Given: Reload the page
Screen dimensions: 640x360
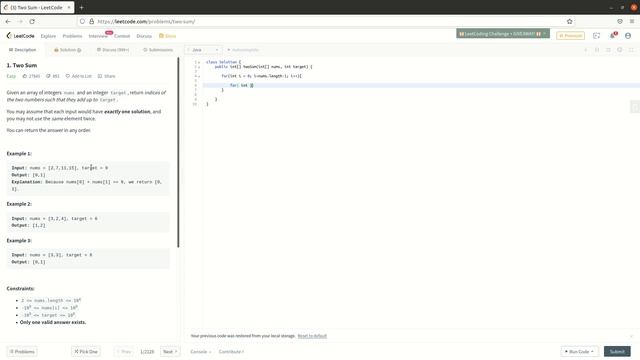Looking at the screenshot, I should point(32,21).
